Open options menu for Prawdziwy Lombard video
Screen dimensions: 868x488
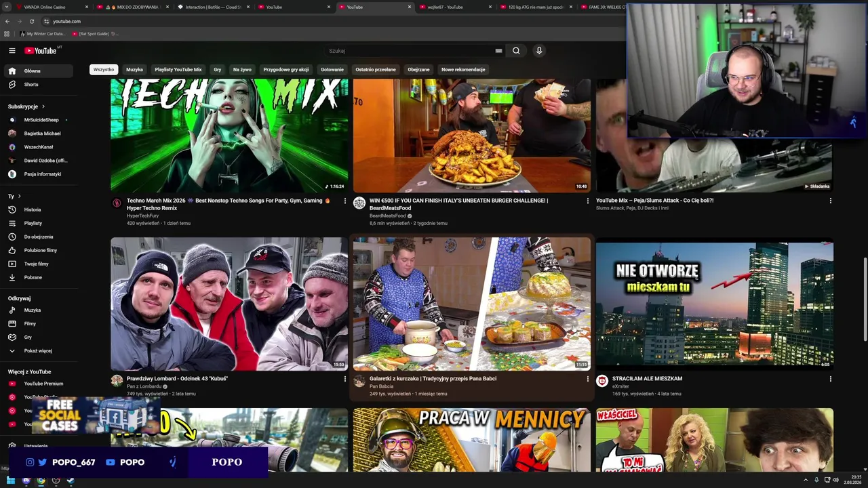345,379
